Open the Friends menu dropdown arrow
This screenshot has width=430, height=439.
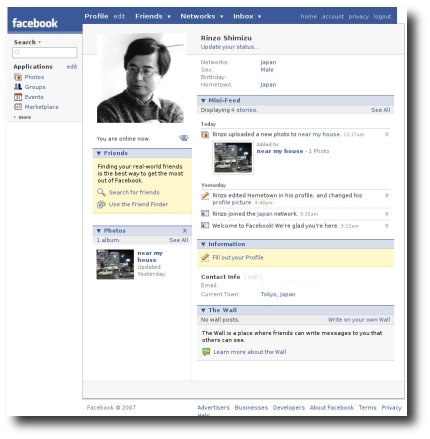(169, 16)
